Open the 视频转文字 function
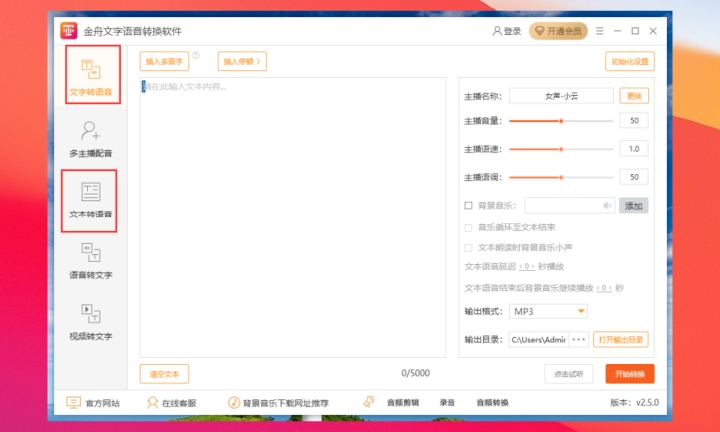This screenshot has height=432, width=720. (x=91, y=322)
